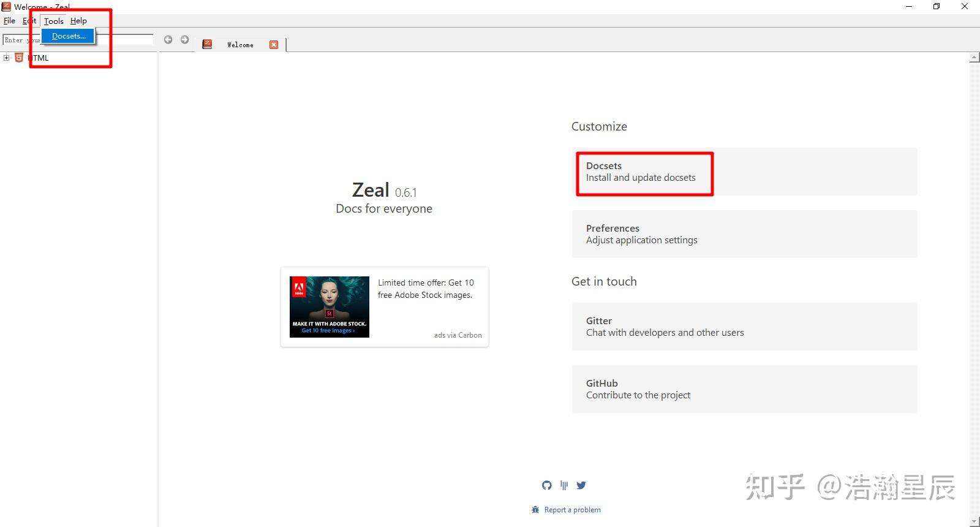Click Docsets Install and update docsets card
980x527 pixels.
[744, 172]
